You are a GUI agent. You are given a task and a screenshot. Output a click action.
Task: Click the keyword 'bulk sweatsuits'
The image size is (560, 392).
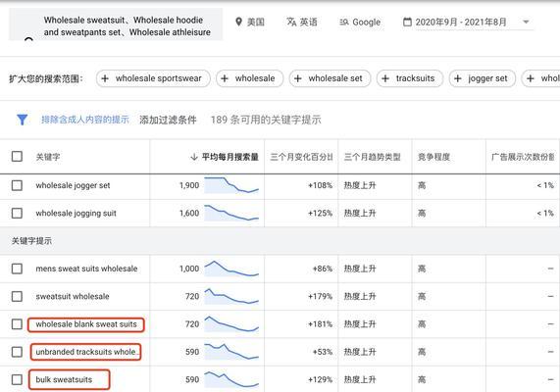point(64,379)
